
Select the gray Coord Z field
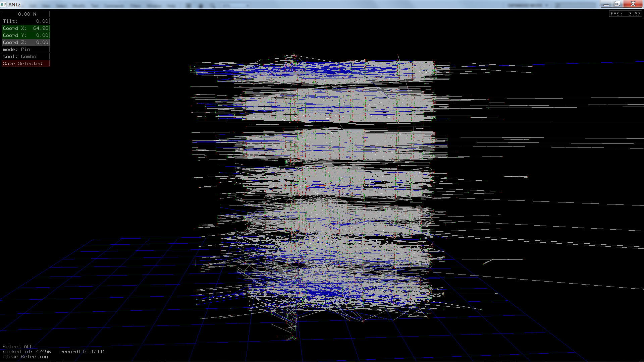point(26,42)
